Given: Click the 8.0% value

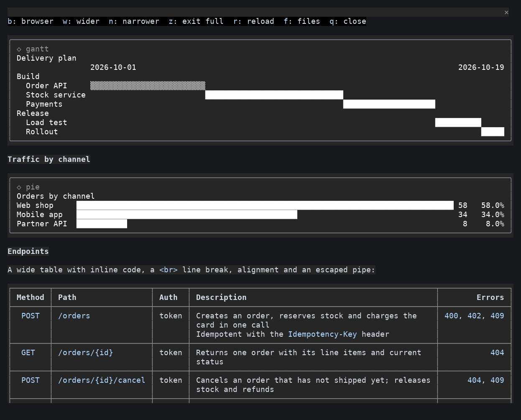Looking at the screenshot, I should tap(495, 224).
